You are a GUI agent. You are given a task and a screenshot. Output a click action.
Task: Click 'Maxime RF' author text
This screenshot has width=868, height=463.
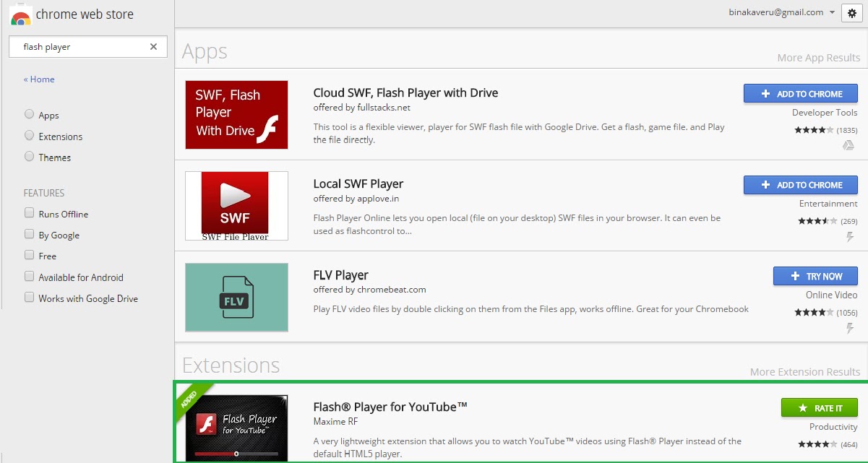(x=335, y=421)
